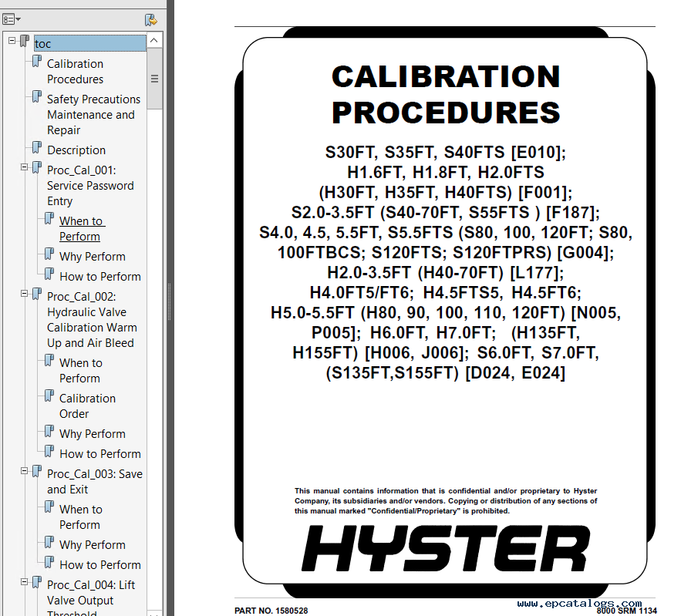Open Proc_Cal_001: Service Password Entry bookmark
681x616 pixels.
click(x=90, y=186)
